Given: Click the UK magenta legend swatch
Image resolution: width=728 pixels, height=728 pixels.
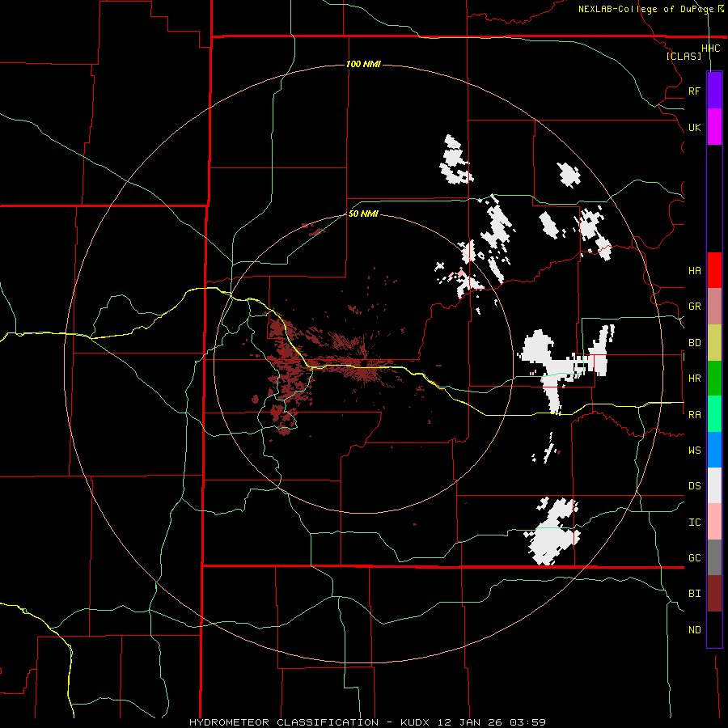Looking at the screenshot, I should pyautogui.click(x=714, y=127).
